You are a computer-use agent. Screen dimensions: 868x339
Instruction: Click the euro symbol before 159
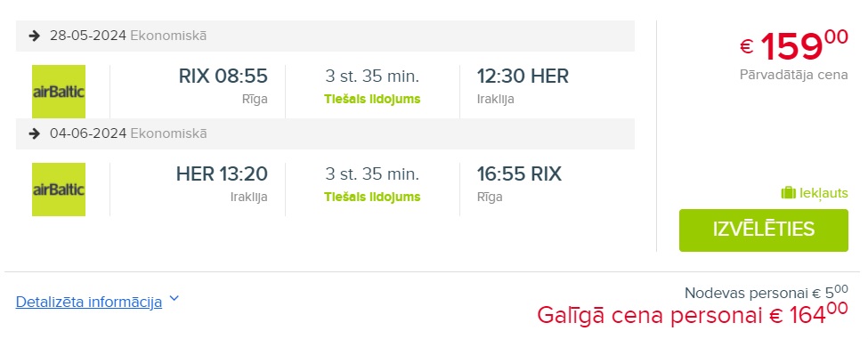(747, 46)
